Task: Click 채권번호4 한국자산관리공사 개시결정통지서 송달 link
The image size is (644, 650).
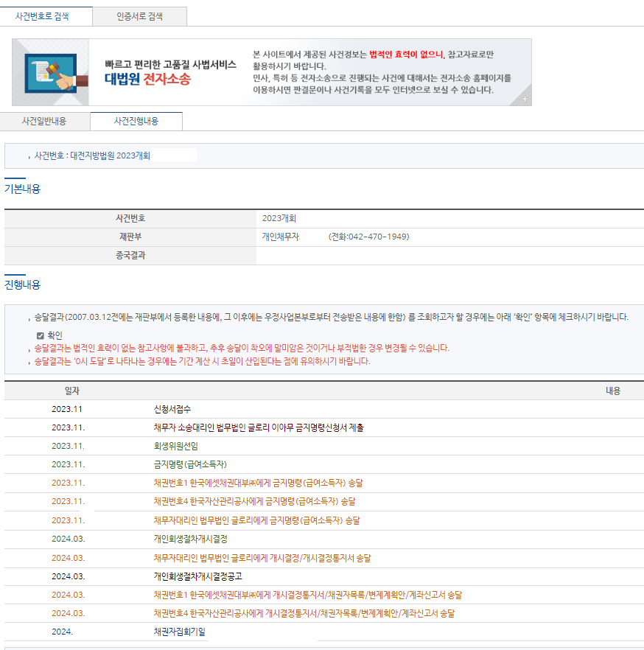Action: coord(304,613)
